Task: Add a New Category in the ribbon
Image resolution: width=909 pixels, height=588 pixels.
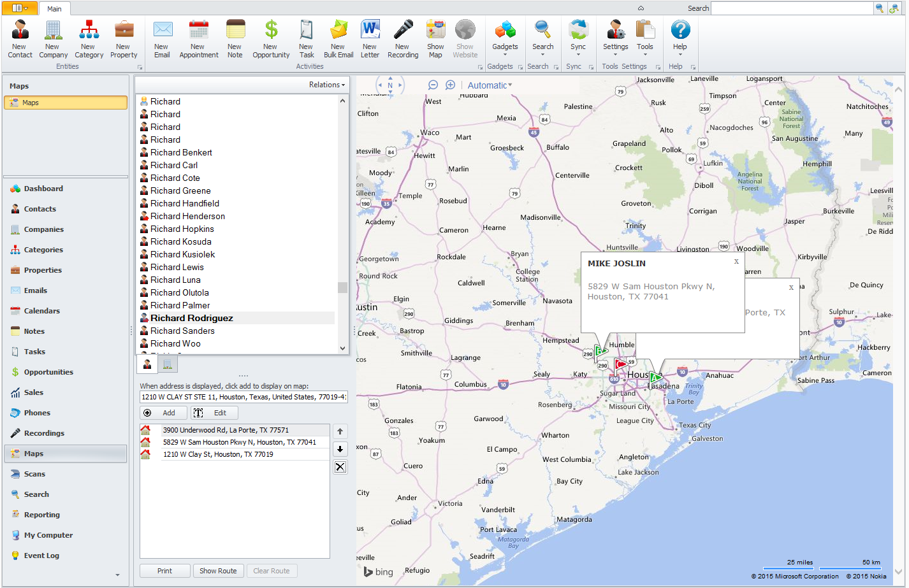Action: [89, 39]
